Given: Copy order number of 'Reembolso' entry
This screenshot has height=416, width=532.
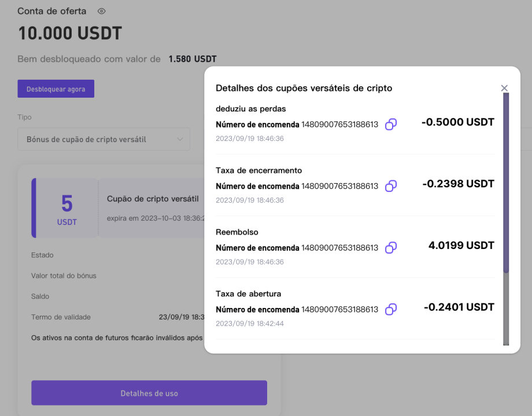Looking at the screenshot, I should click(391, 248).
